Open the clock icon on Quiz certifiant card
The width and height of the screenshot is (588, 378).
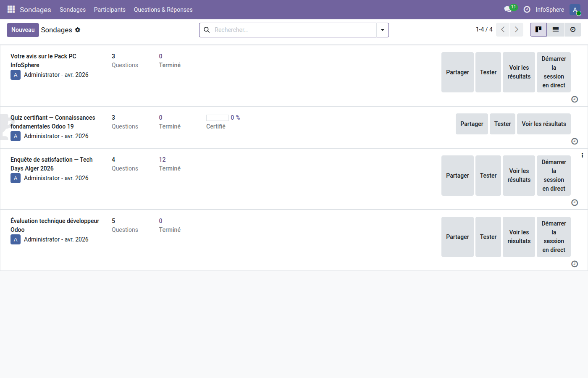(x=575, y=141)
